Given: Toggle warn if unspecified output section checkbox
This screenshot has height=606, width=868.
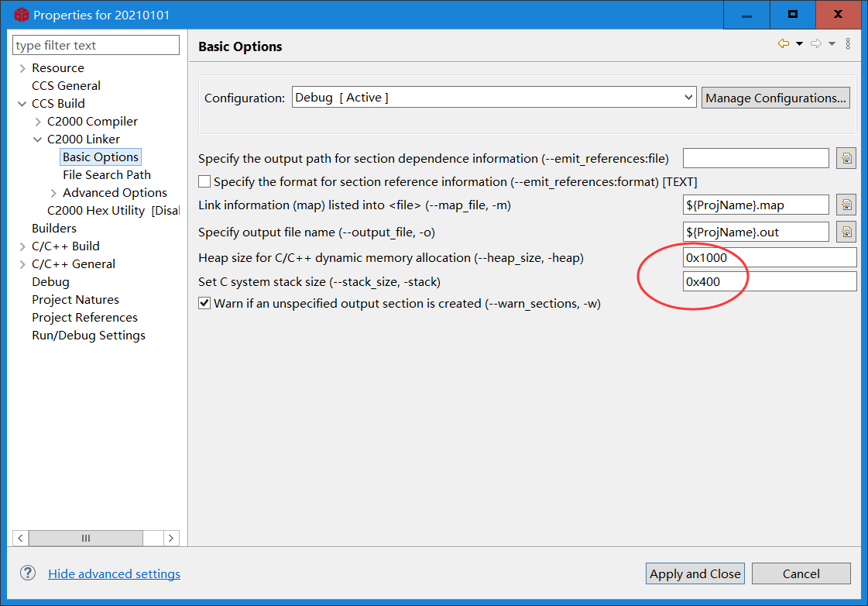Looking at the screenshot, I should click(204, 304).
